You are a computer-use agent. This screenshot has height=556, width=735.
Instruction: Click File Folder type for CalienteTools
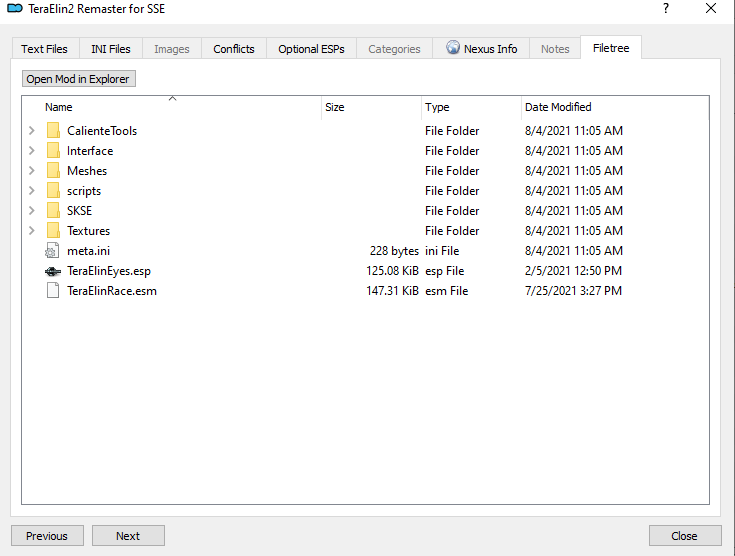[452, 131]
